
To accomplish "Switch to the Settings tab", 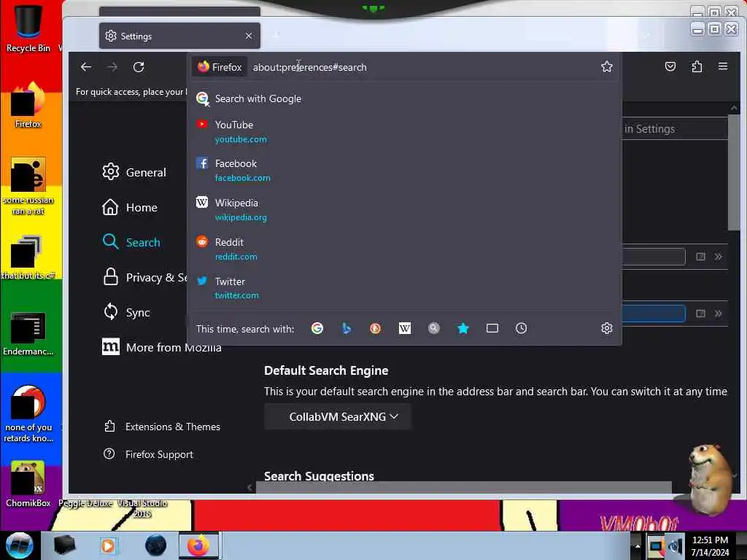I will [x=179, y=36].
